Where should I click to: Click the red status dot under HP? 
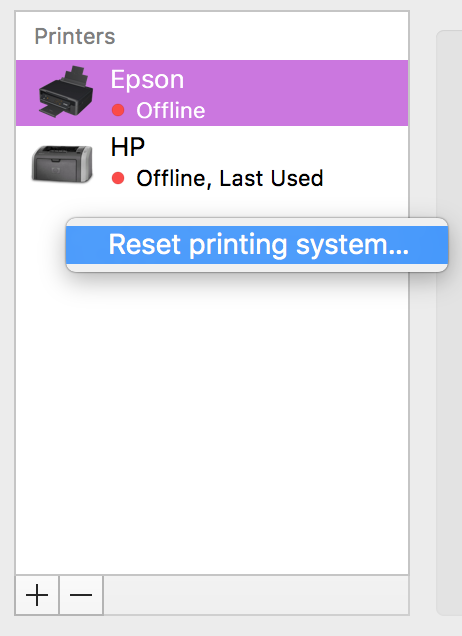point(118,178)
